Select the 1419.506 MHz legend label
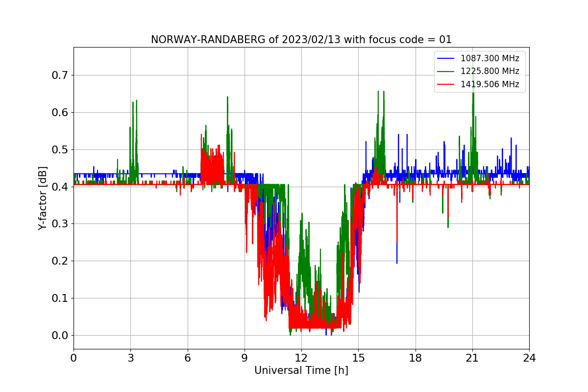The width and height of the screenshot is (588, 392). click(x=490, y=84)
